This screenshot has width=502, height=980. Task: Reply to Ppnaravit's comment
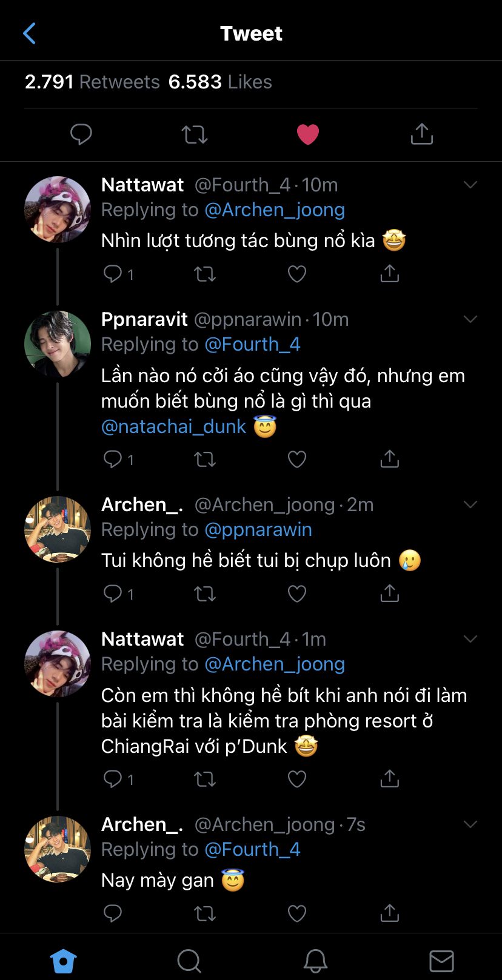(x=113, y=459)
